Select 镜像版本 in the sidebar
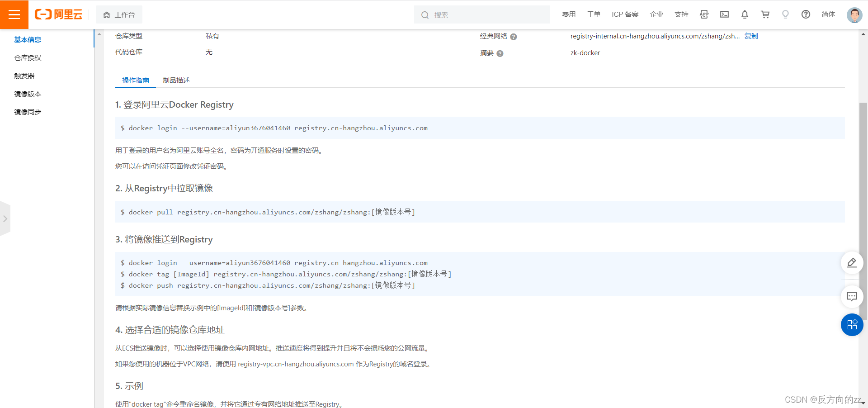This screenshot has width=868, height=408. pos(28,94)
